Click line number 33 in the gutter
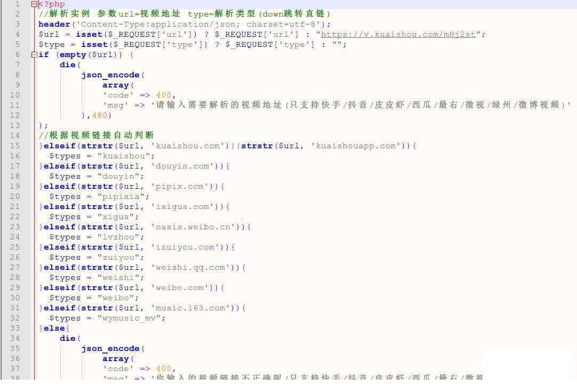577x392 pixels. pyautogui.click(x=15, y=328)
